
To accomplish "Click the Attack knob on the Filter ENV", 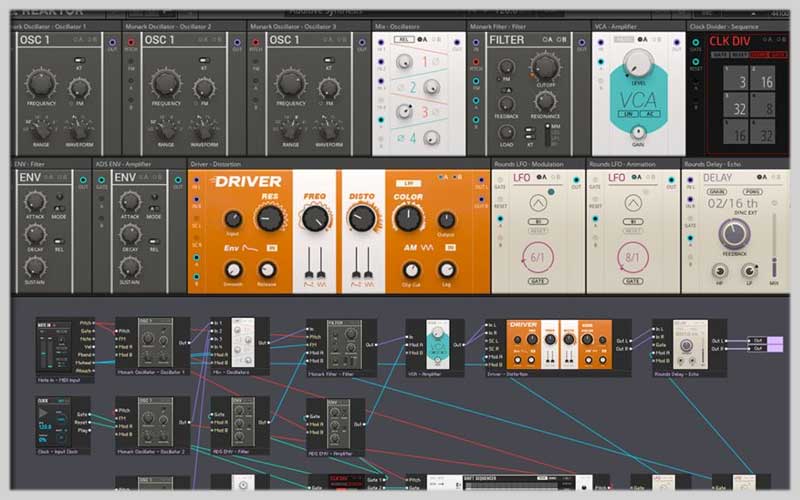I will tap(35, 202).
